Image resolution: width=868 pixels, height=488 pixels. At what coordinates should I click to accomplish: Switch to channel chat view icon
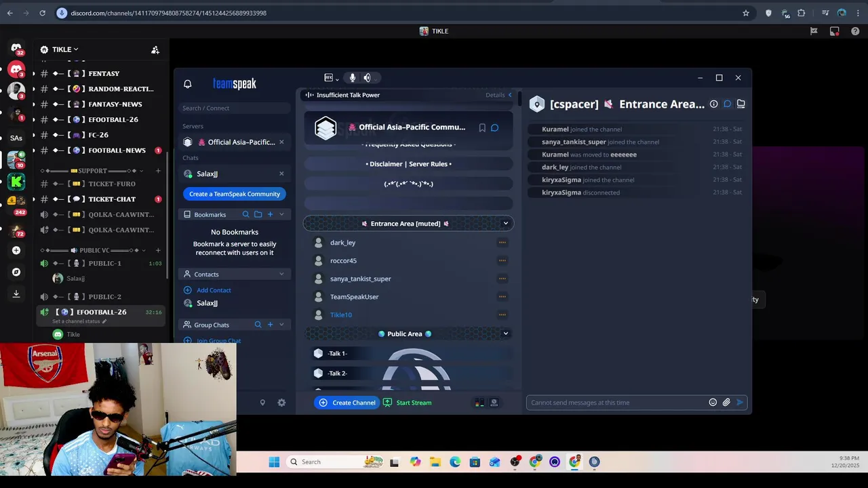click(x=727, y=104)
